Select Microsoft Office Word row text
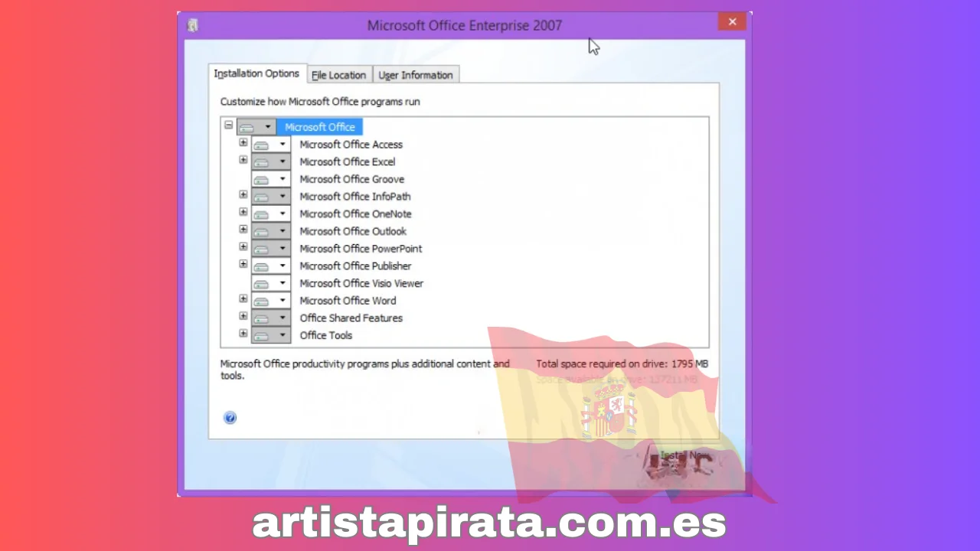This screenshot has height=551, width=980. click(x=348, y=301)
